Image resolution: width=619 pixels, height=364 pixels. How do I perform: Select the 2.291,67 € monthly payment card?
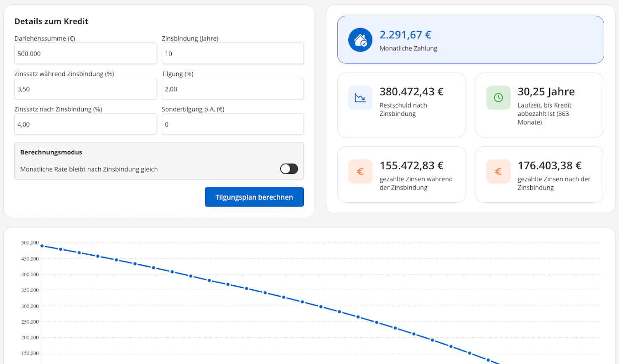coord(470,40)
